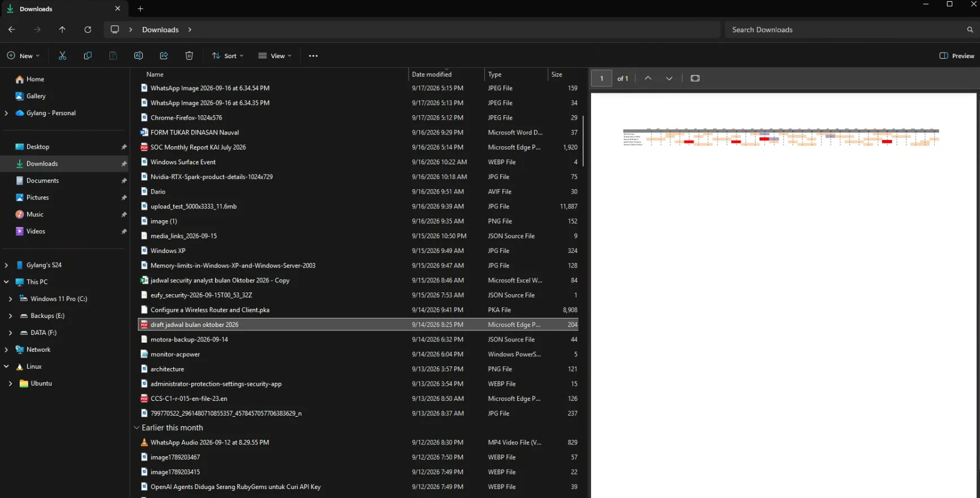980x498 pixels.
Task: Open the See more ellipsis menu
Action: [x=313, y=55]
